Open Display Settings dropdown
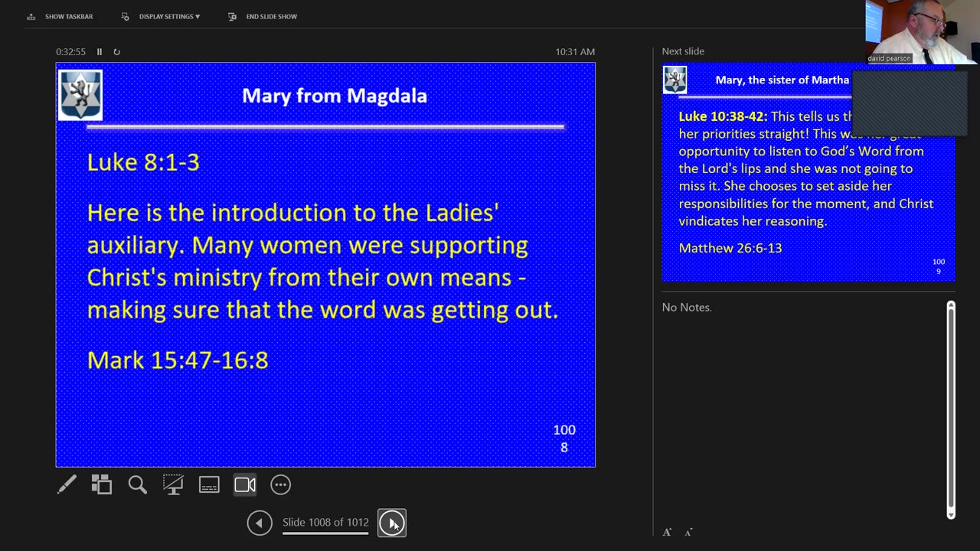 (x=161, y=16)
